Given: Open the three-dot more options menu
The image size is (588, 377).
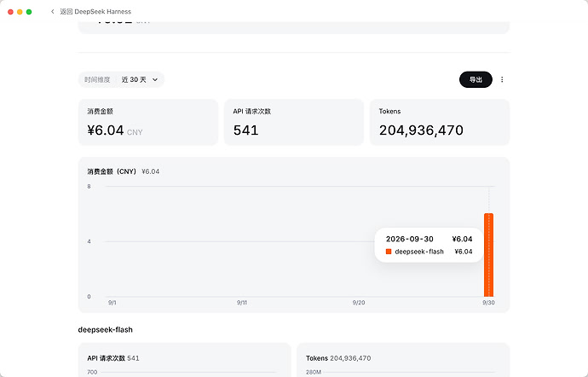Looking at the screenshot, I should point(502,79).
